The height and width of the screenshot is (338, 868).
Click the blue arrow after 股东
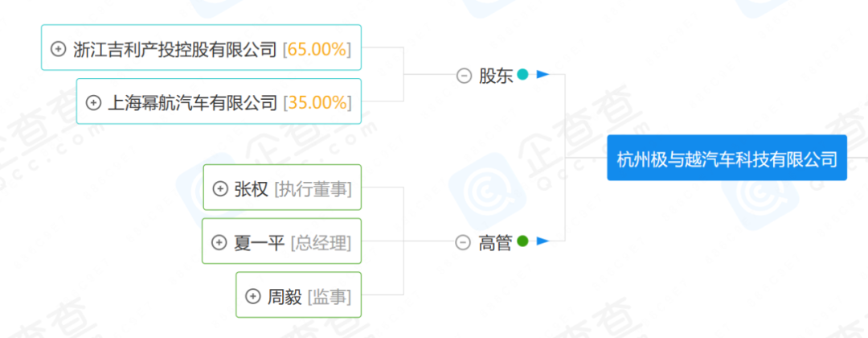click(x=542, y=75)
